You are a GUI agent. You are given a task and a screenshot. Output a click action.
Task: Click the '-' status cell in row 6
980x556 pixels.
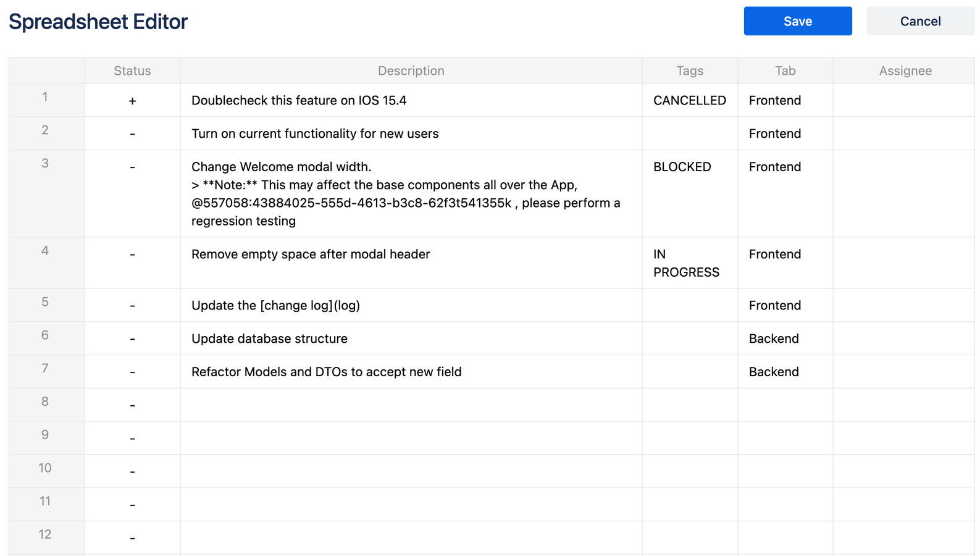pyautogui.click(x=132, y=339)
